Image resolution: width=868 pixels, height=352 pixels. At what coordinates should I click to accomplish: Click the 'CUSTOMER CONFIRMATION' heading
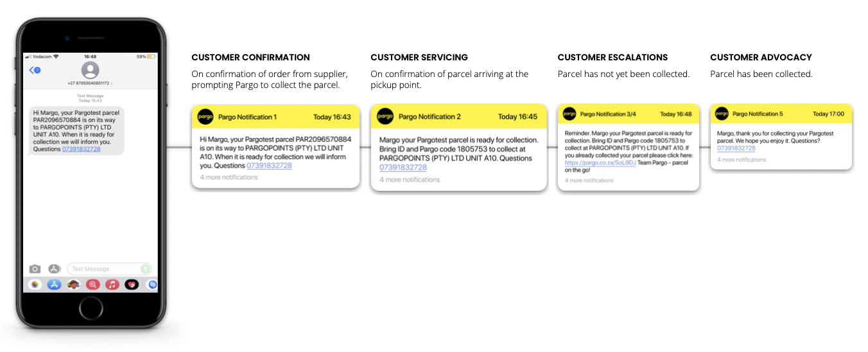pyautogui.click(x=250, y=58)
